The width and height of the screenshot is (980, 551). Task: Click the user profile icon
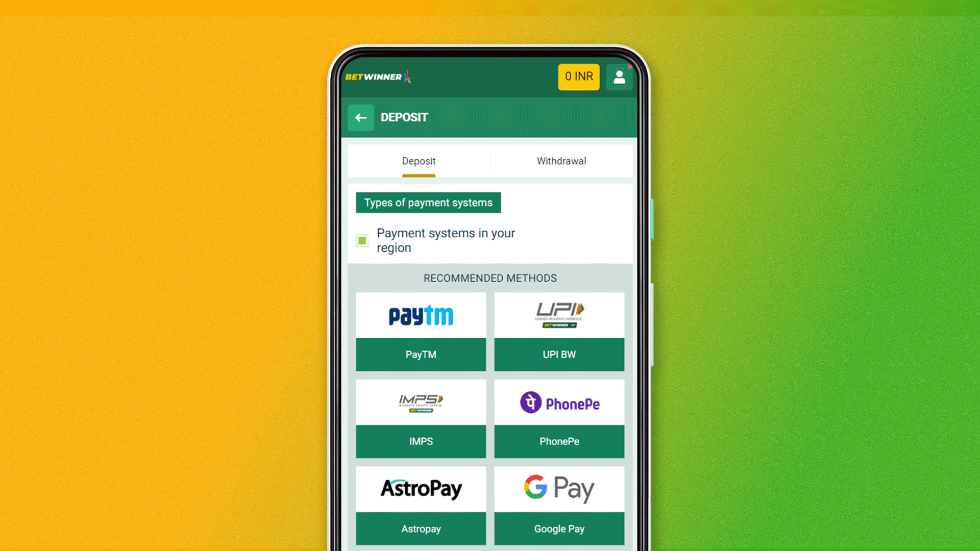[619, 77]
